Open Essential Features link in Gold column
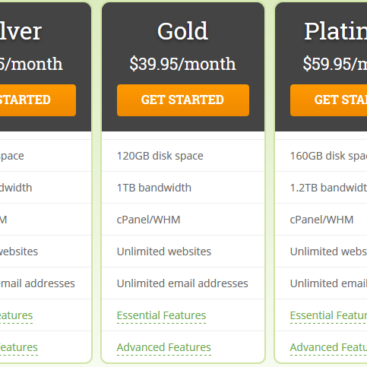The height and width of the screenshot is (367, 367). (x=161, y=315)
